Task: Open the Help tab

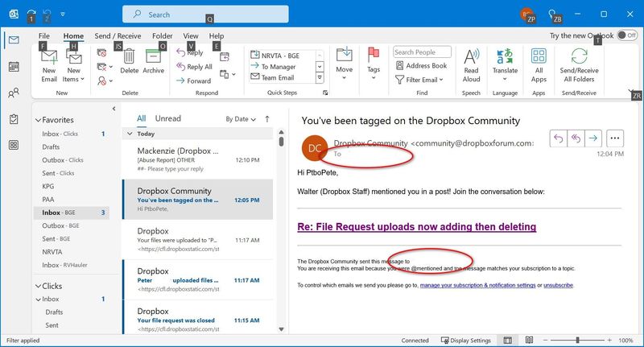Action: 216,35
